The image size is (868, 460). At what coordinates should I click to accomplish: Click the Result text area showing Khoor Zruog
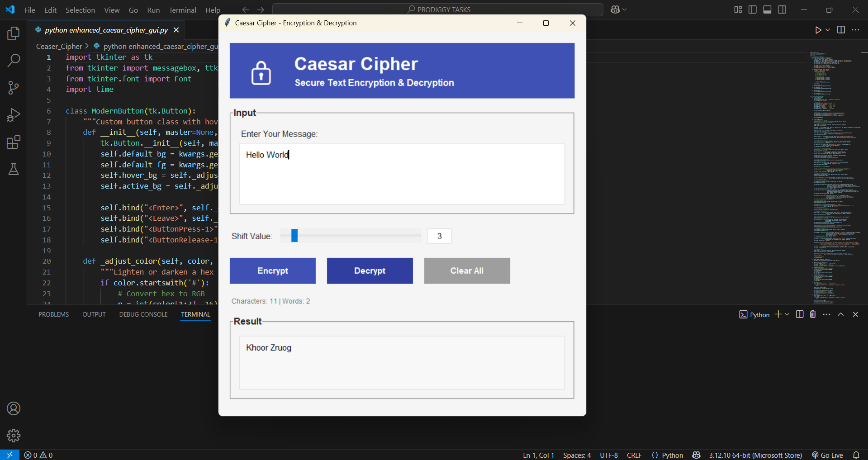point(402,362)
